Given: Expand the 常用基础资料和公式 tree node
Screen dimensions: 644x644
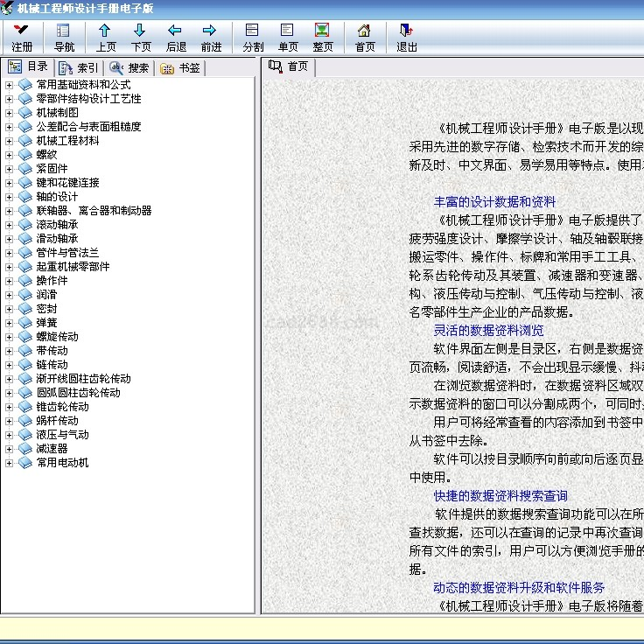Looking at the screenshot, I should (10, 85).
